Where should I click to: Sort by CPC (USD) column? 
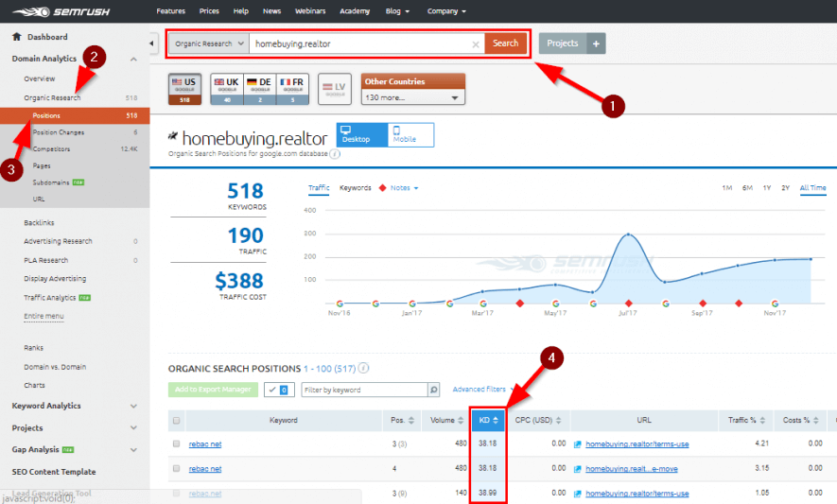[x=537, y=420]
